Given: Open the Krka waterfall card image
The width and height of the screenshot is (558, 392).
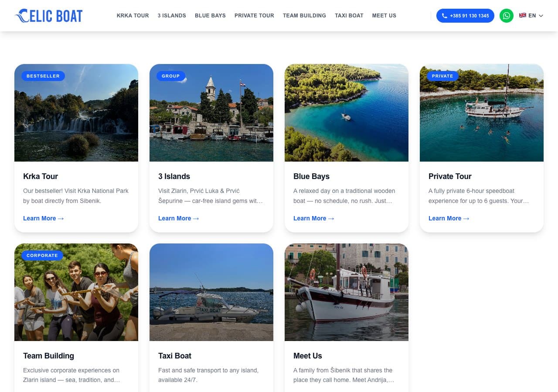Looking at the screenshot, I should 76,113.
